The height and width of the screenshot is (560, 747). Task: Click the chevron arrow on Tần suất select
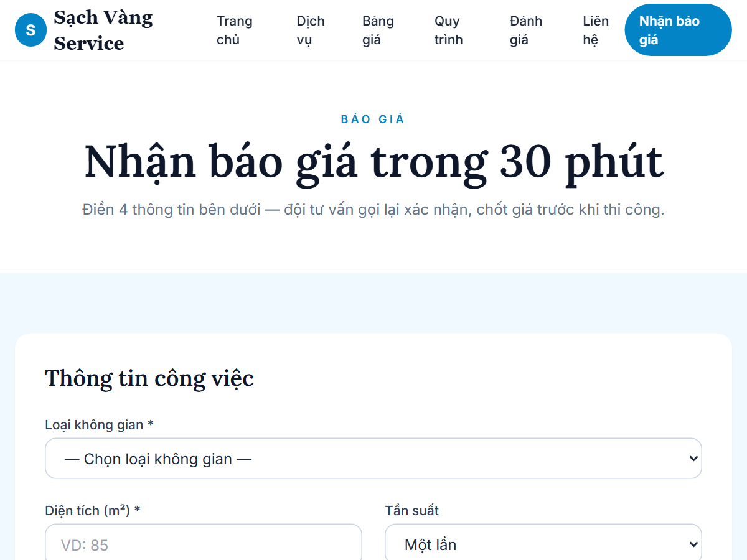(693, 544)
